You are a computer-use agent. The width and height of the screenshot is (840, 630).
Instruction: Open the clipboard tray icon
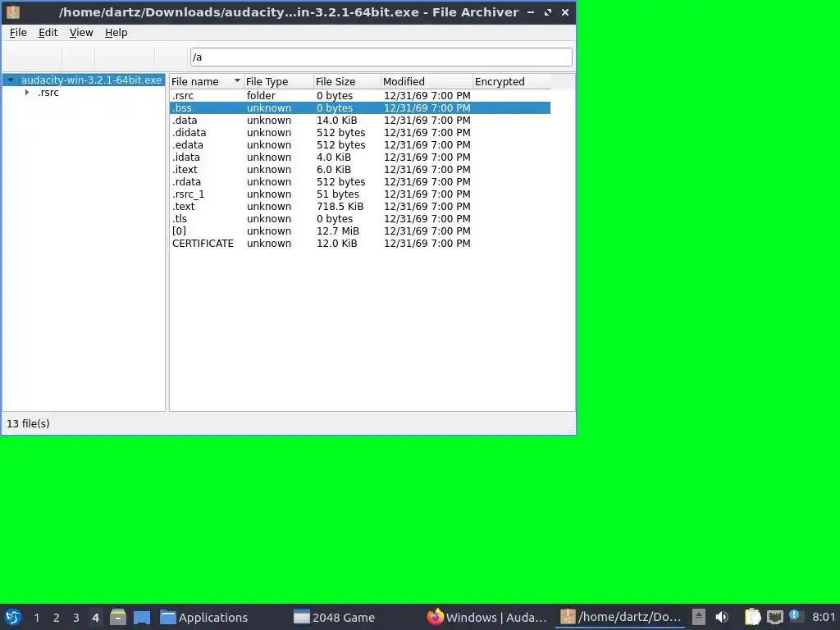(753, 617)
